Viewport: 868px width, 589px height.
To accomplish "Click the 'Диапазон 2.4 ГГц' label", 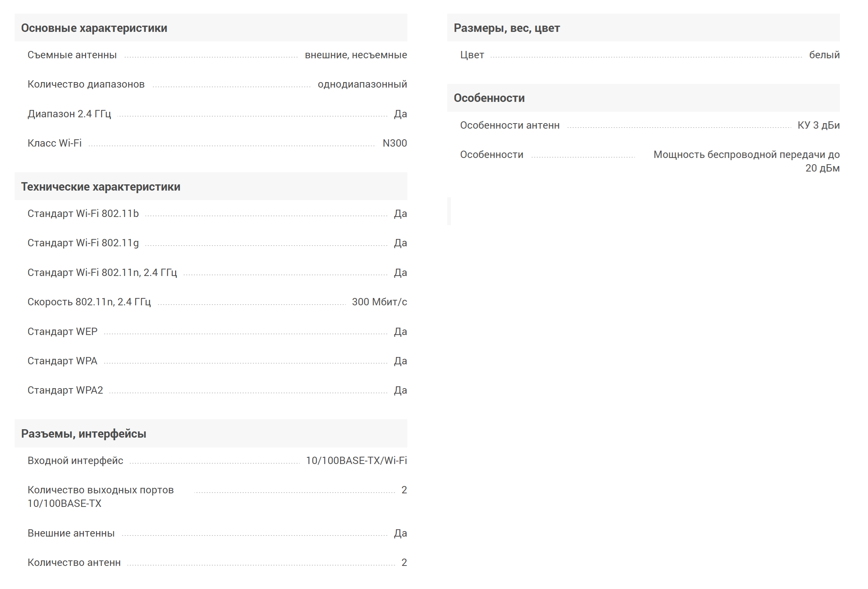I will pyautogui.click(x=69, y=114).
